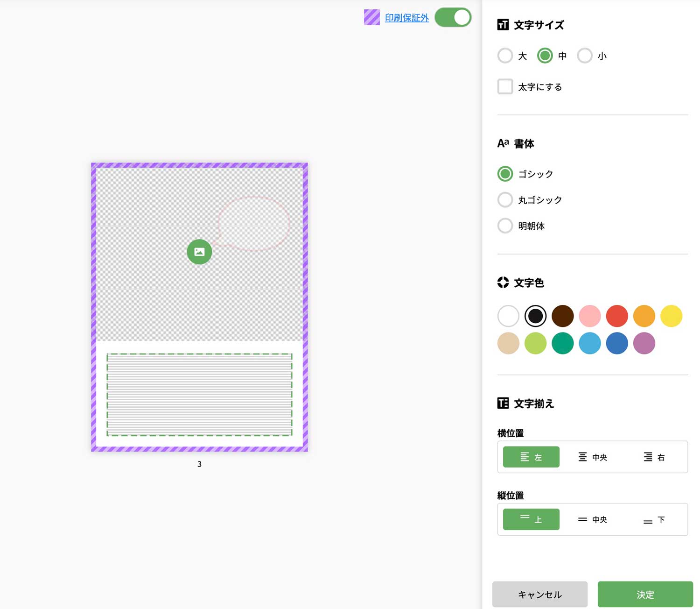Pick the red text color swatch
The height and width of the screenshot is (609, 700).
[x=617, y=316]
